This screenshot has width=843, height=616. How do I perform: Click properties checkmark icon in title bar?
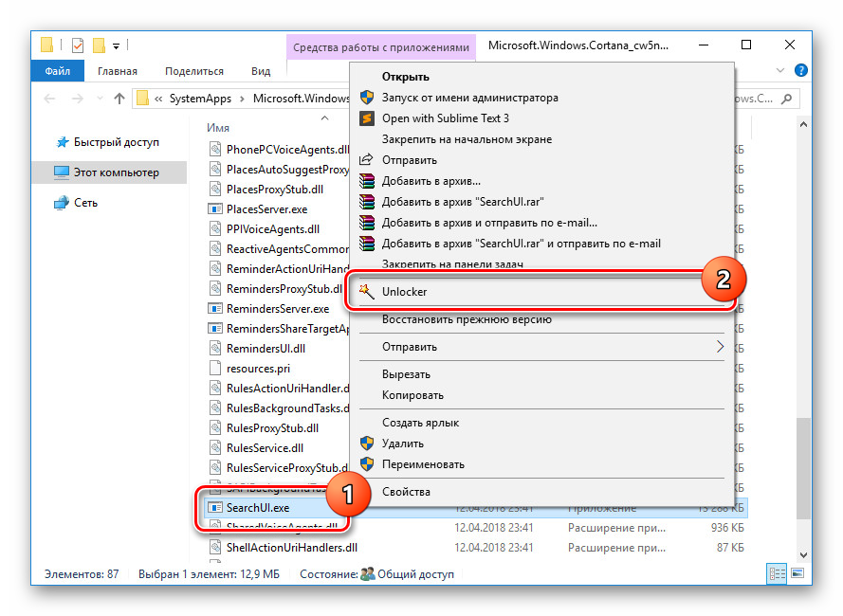tap(78, 45)
